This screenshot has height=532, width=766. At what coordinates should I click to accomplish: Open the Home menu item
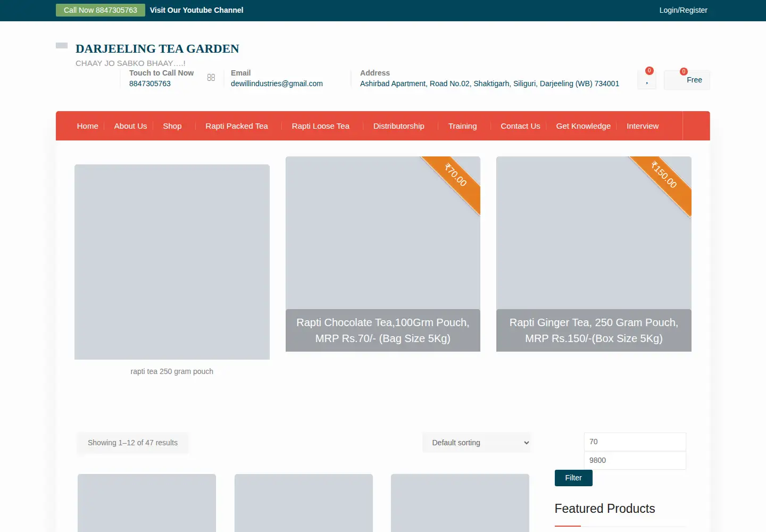[88, 126]
